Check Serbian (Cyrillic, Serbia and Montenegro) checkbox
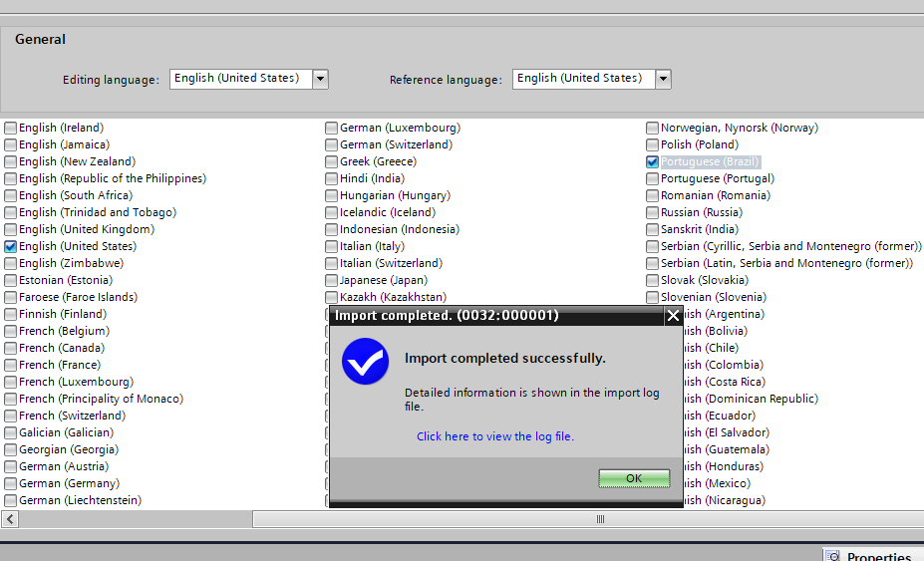This screenshot has height=561, width=924. pos(652,246)
